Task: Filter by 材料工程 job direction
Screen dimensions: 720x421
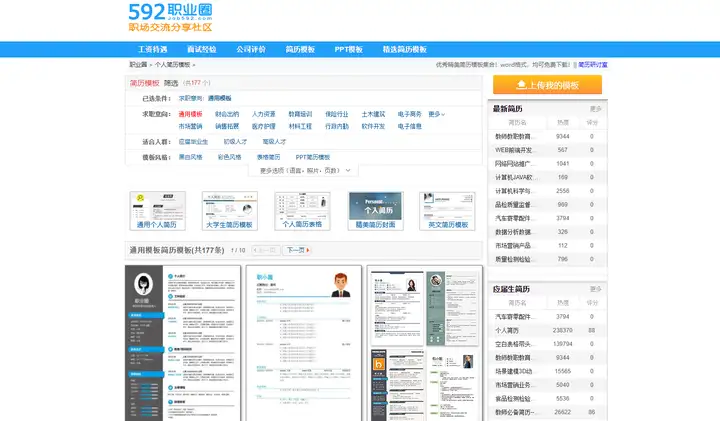Action: click(300, 126)
